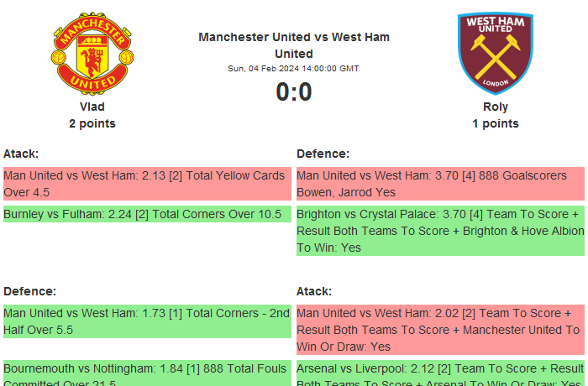Click the Manchester United vs West Ham title
This screenshot has width=588, height=386.
coord(294,45)
